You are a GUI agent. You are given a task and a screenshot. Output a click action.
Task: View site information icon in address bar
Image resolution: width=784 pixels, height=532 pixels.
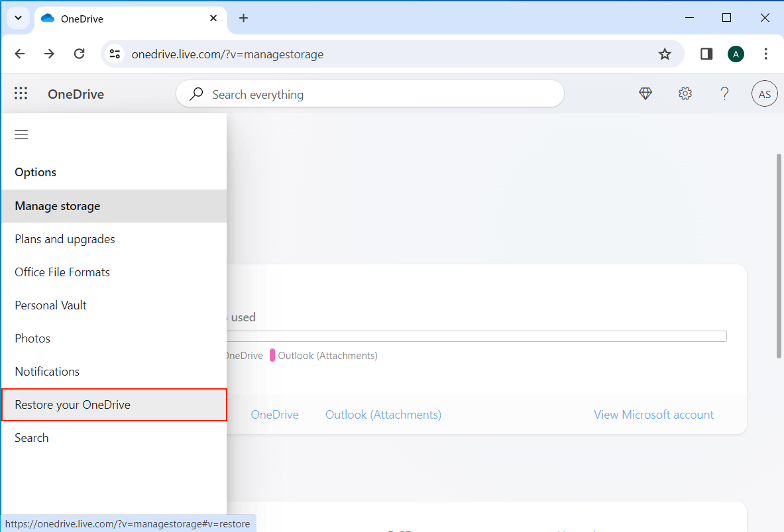tap(115, 54)
